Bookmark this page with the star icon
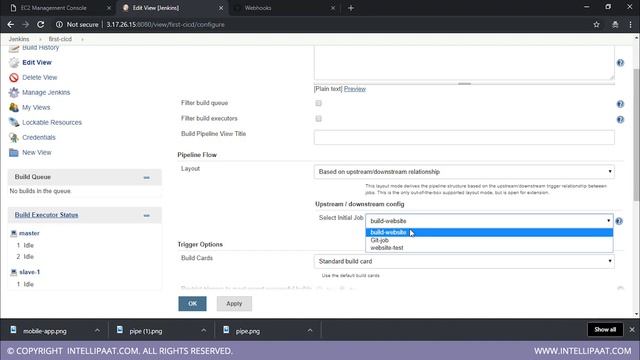 [596, 24]
